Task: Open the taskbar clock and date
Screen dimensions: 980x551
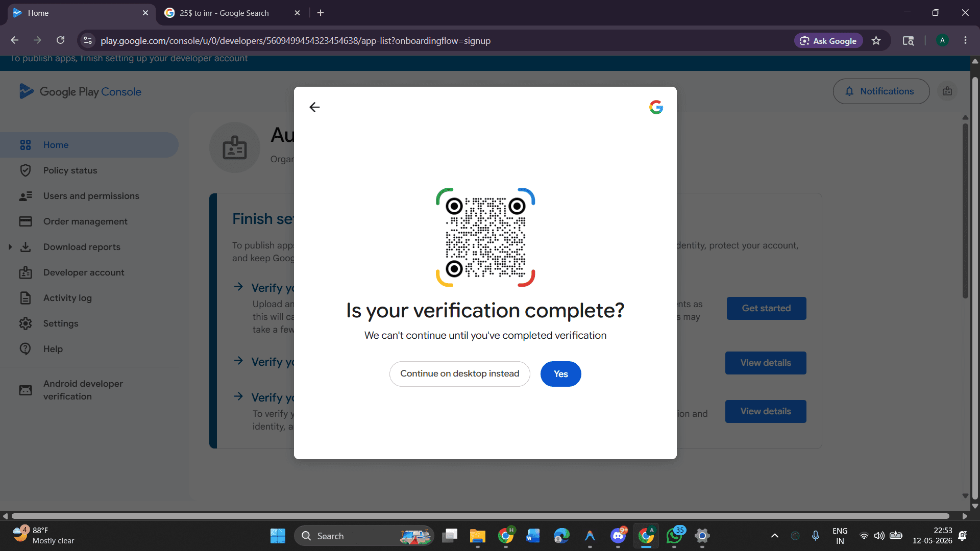Action: [x=932, y=536]
